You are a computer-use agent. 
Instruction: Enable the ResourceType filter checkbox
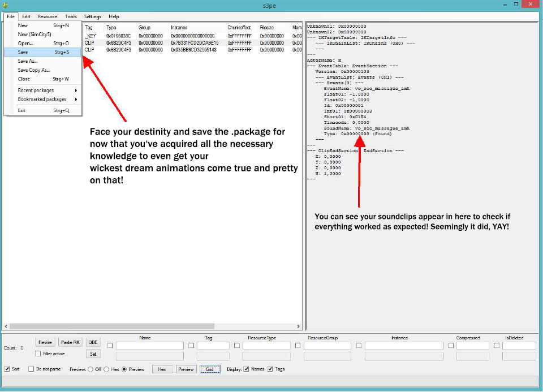coord(237,345)
